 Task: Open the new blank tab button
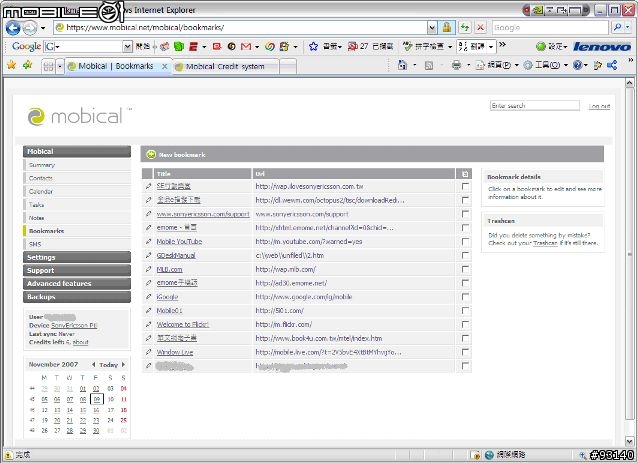(x=288, y=66)
